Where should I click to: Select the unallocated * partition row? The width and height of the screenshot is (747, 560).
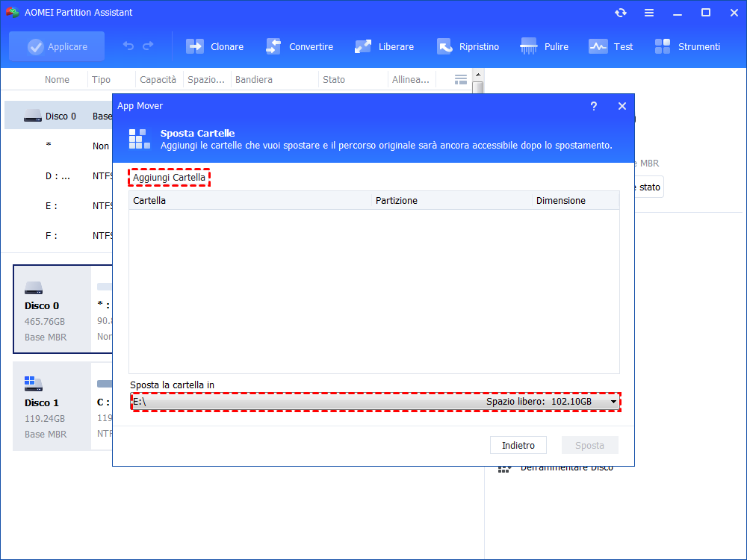coord(58,146)
